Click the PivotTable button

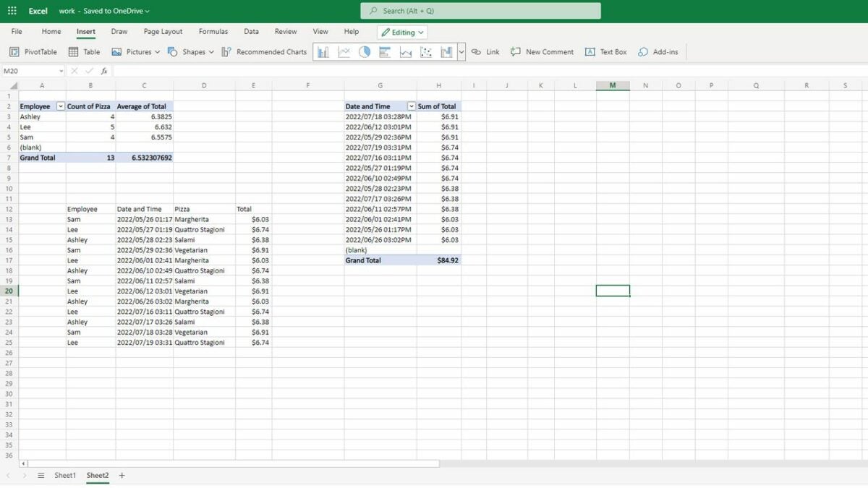pyautogui.click(x=33, y=52)
